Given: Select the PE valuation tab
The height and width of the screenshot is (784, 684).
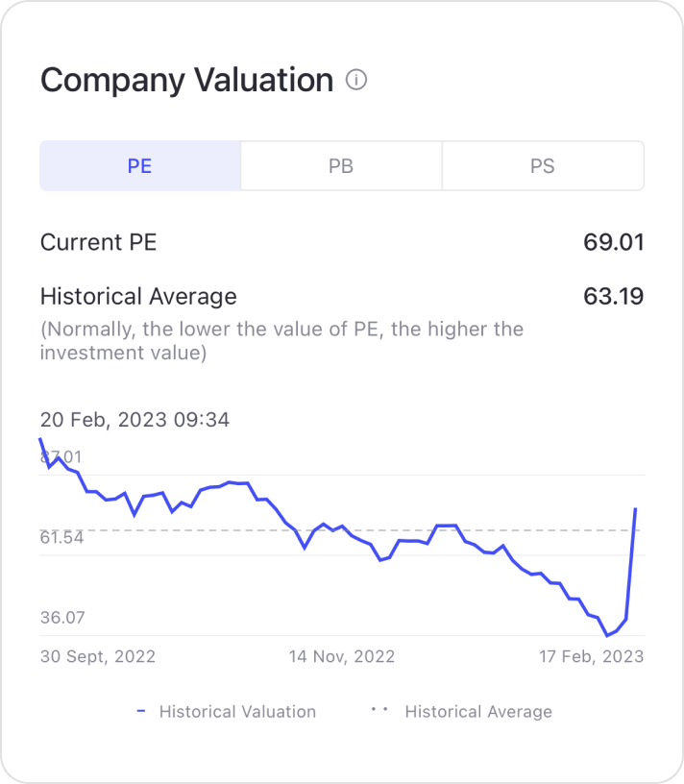Looking at the screenshot, I should pyautogui.click(x=140, y=166).
